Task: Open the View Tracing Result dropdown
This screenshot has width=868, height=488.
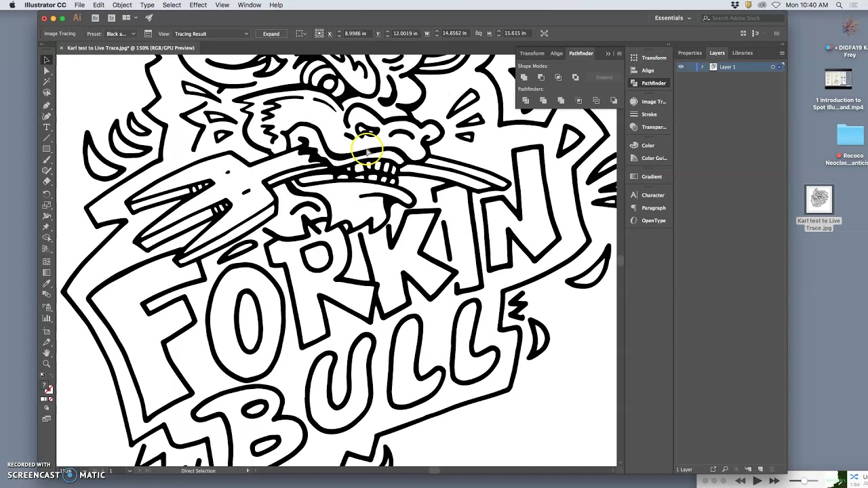Action: (212, 34)
